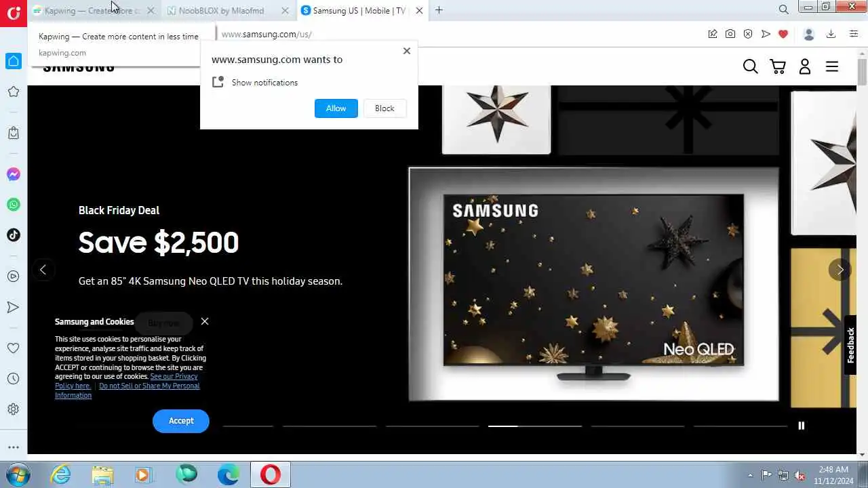Open the Windows Start menu
Viewport: 868px width, 488px height.
tap(17, 474)
